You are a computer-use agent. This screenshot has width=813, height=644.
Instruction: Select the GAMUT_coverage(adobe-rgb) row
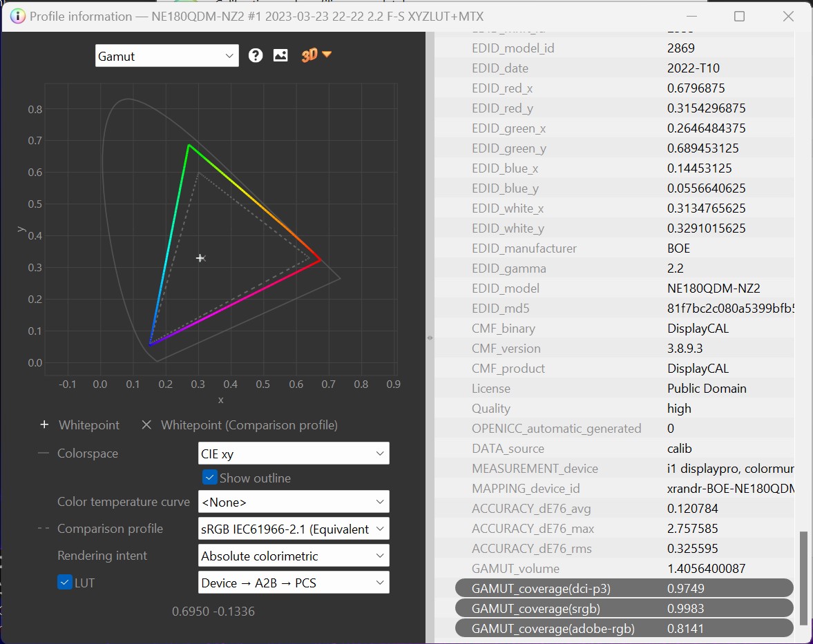tap(624, 629)
